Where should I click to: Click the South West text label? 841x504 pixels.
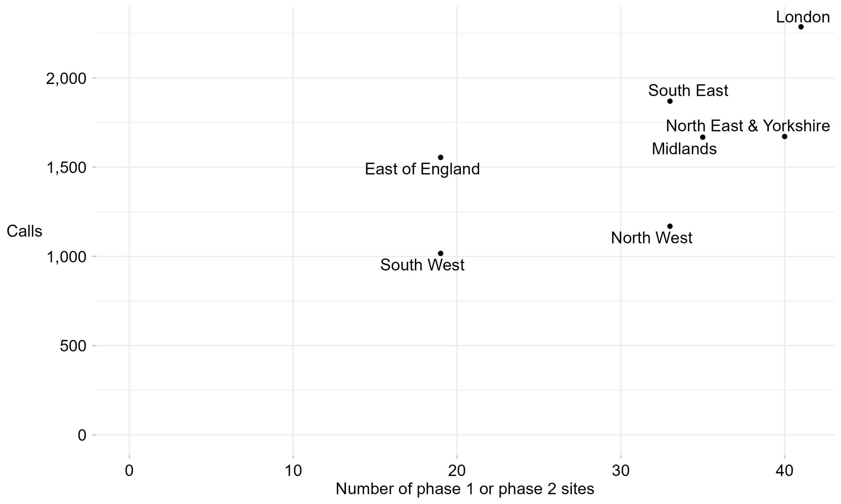point(422,265)
